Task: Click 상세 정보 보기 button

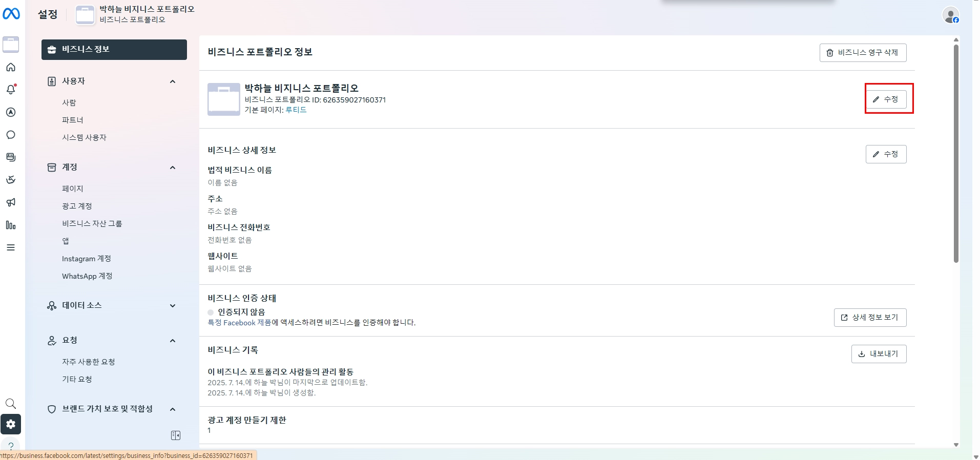Action: pos(870,318)
